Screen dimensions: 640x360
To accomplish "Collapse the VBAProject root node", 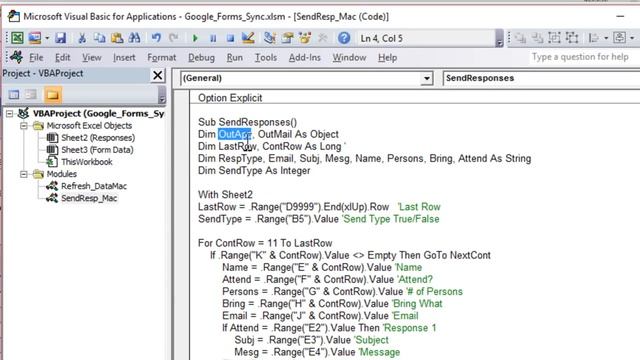I will pyautogui.click(x=9, y=113).
